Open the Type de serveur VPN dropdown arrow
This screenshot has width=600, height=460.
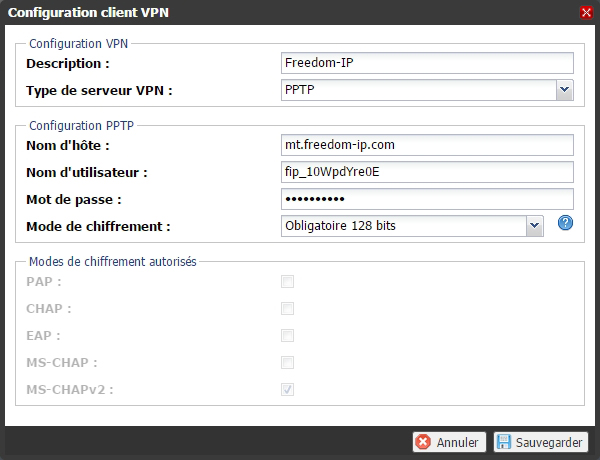[564, 91]
